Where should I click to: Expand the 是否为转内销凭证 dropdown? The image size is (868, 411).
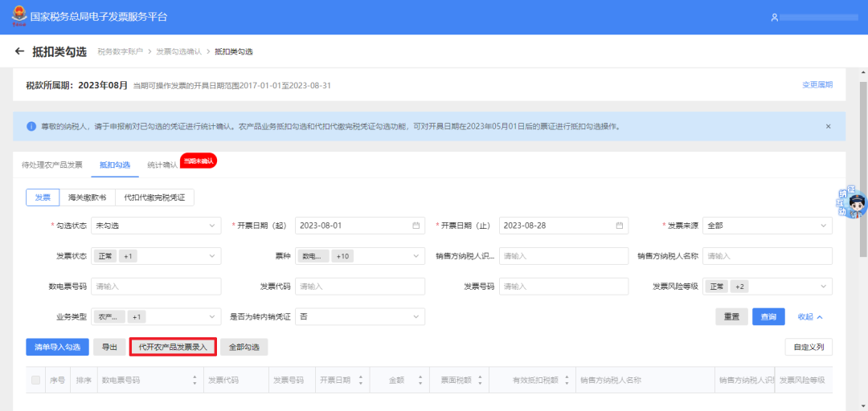[x=360, y=317]
